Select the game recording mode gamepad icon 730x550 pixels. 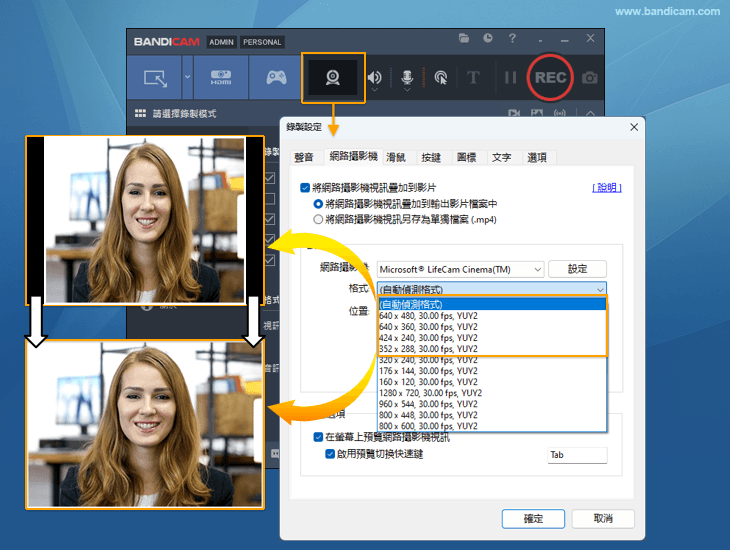[x=275, y=78]
